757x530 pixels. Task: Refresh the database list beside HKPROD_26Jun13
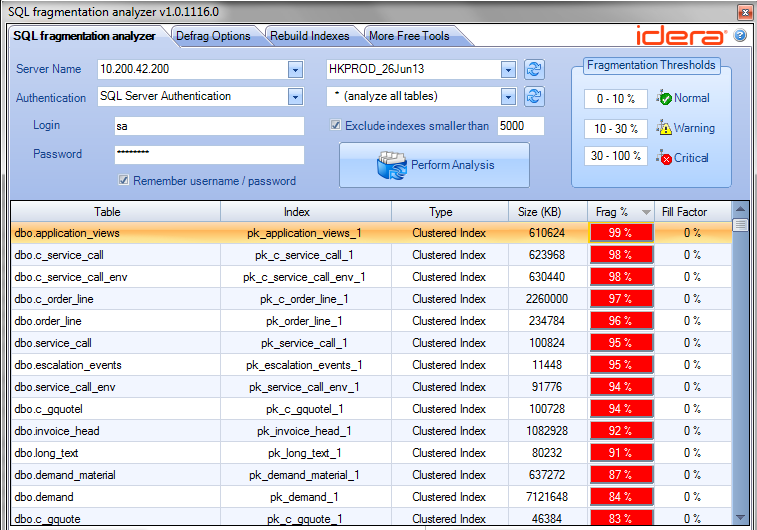coord(534,70)
